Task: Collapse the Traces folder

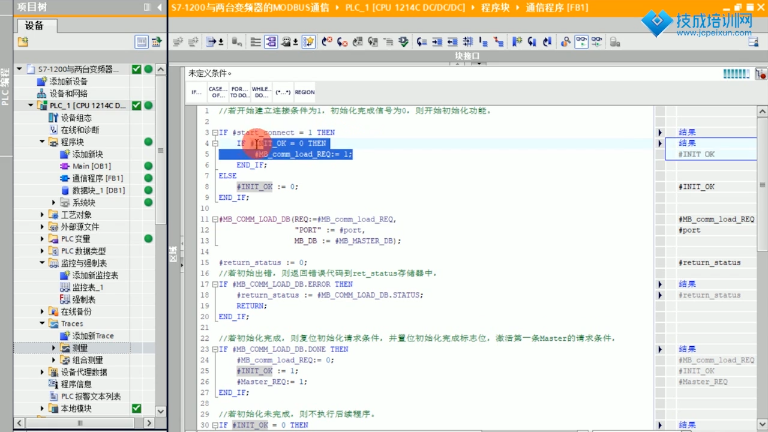Action: pos(43,323)
